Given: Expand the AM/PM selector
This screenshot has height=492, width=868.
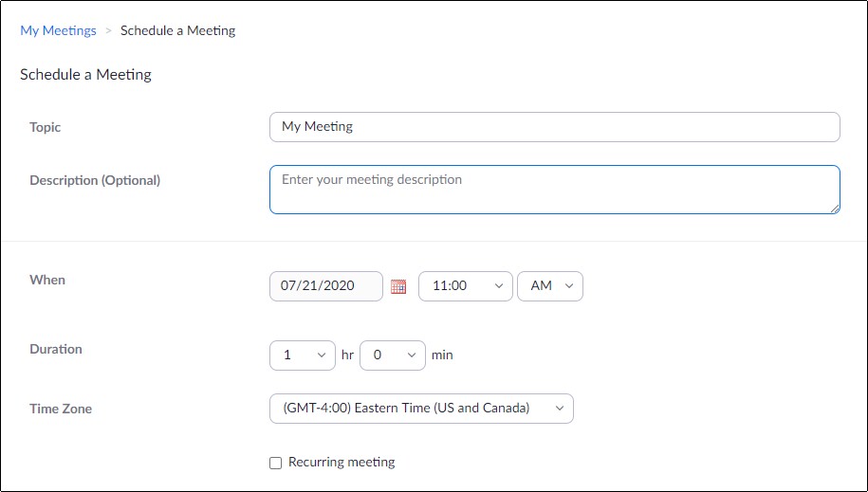Looking at the screenshot, I should tap(549, 286).
